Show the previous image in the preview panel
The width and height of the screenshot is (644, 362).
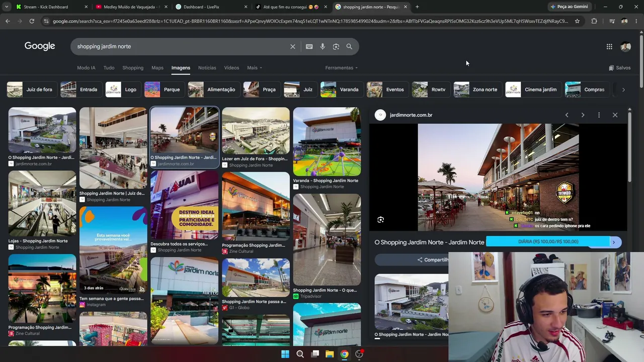[x=567, y=115]
